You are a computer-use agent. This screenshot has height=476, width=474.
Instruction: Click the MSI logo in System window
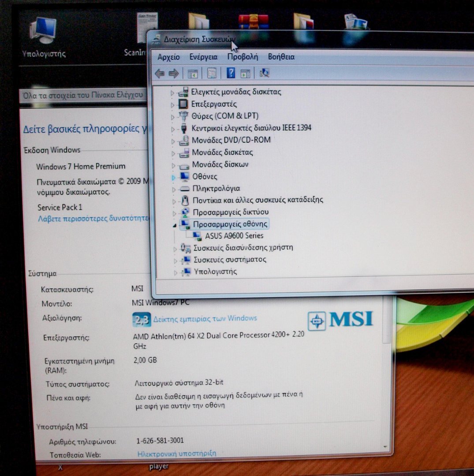point(340,320)
